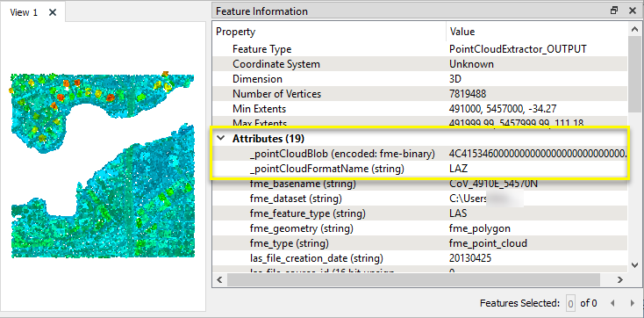
Task: Click the 7819488 vertices value
Action: pos(468,94)
